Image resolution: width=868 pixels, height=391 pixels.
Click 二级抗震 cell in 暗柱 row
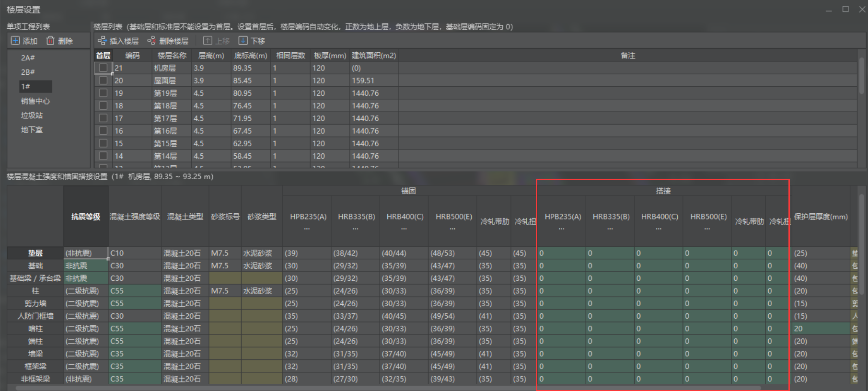tap(86, 329)
